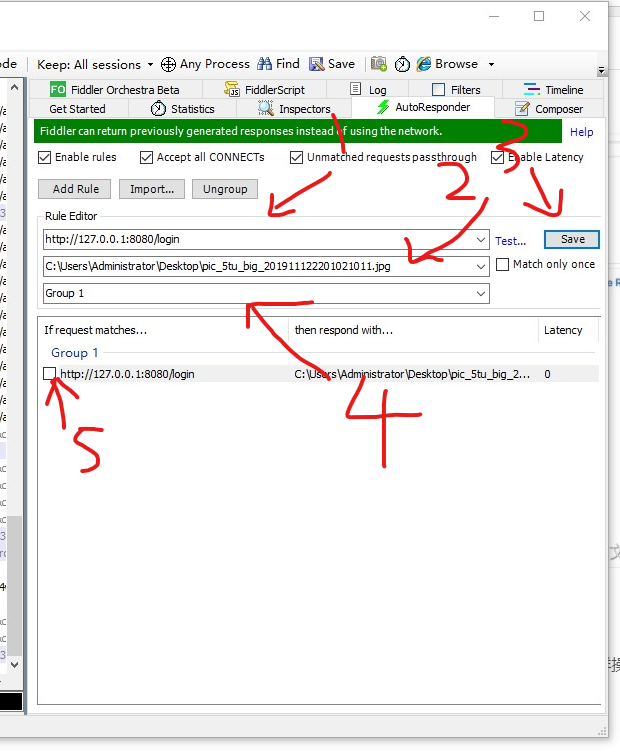620x754 pixels.
Task: Toggle the Filters tab checkbox
Action: click(438, 89)
